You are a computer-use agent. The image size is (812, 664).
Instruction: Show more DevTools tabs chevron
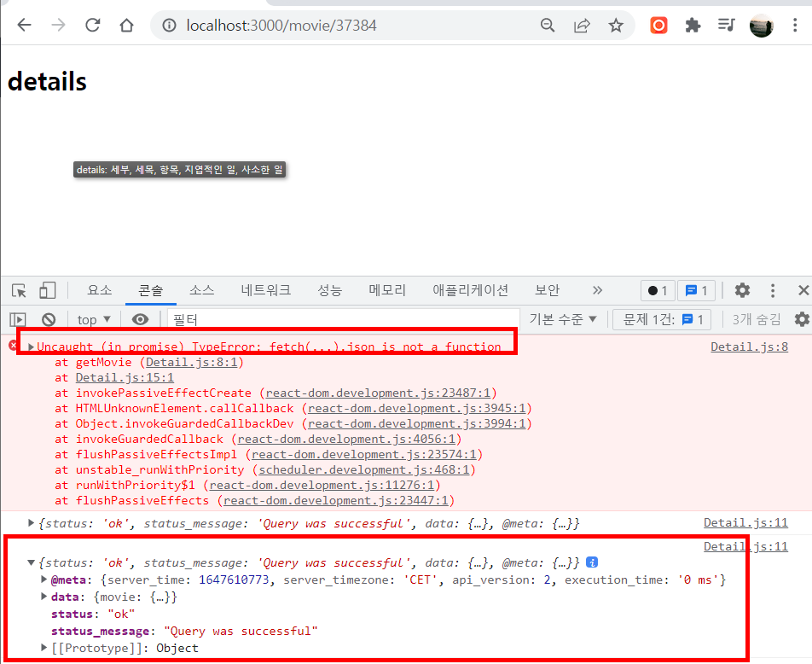[x=598, y=290]
